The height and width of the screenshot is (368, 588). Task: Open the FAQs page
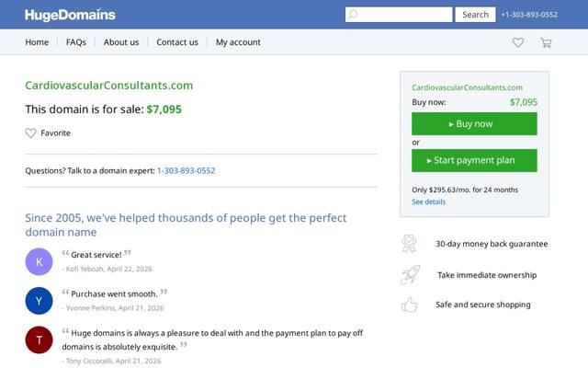coord(76,42)
